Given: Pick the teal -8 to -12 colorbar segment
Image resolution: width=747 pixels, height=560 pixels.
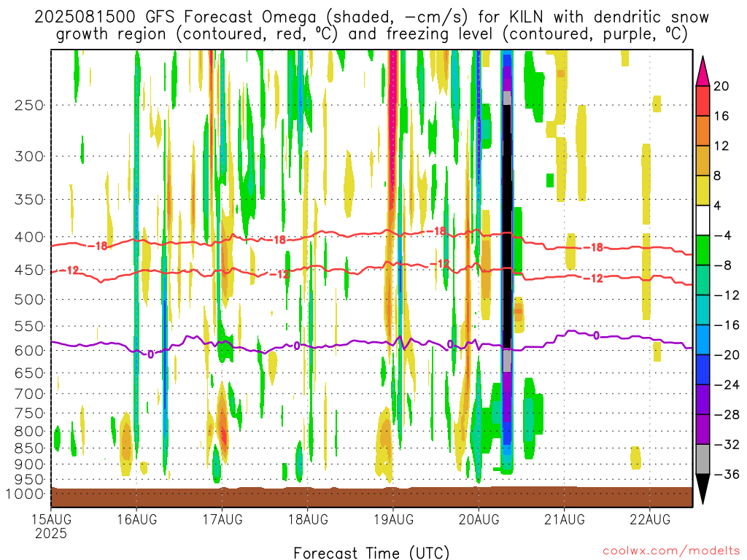Looking at the screenshot, I should tap(703, 280).
